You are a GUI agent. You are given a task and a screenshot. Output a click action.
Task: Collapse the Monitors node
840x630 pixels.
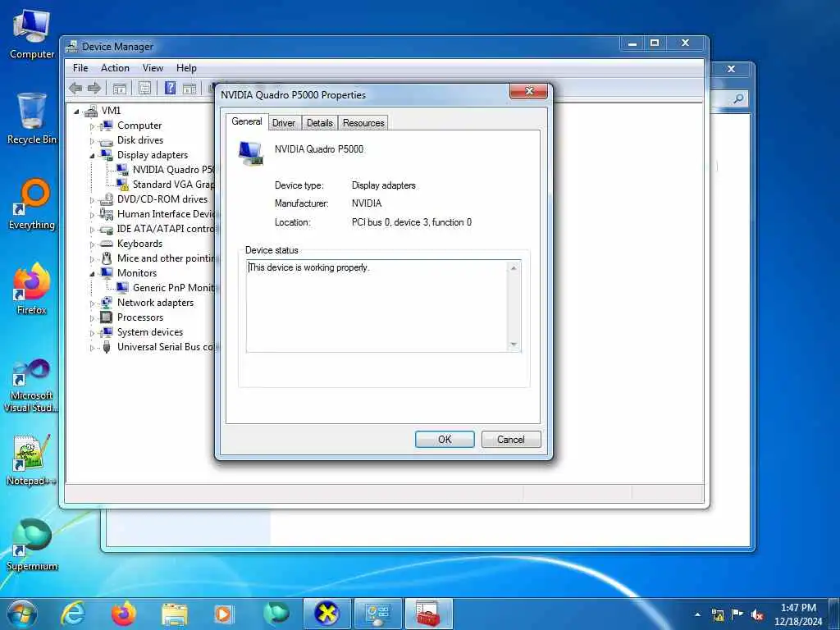[92, 274]
